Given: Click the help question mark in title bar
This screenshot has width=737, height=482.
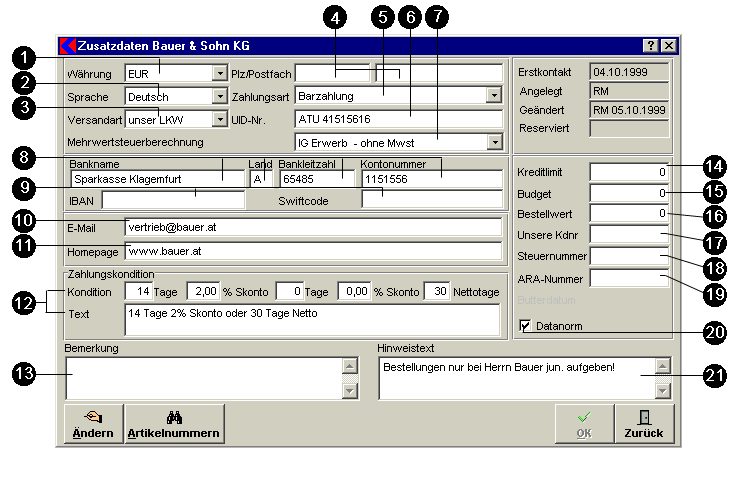Looking at the screenshot, I should [x=650, y=46].
